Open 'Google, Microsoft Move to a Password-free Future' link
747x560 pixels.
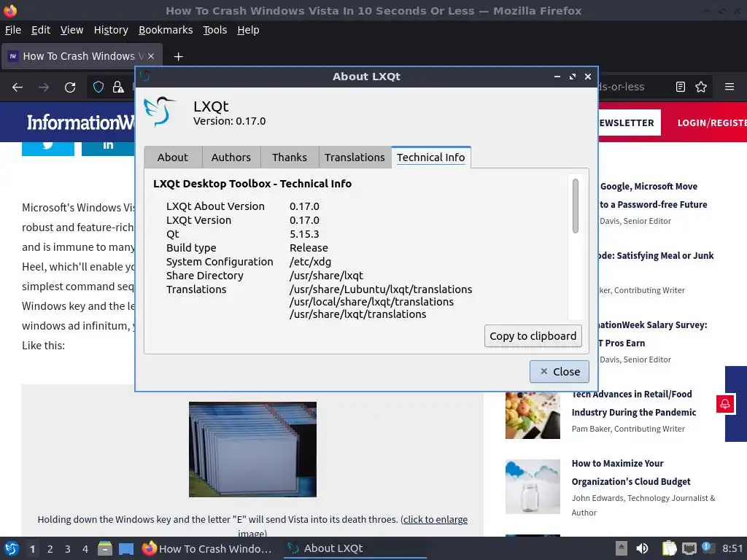click(x=653, y=195)
